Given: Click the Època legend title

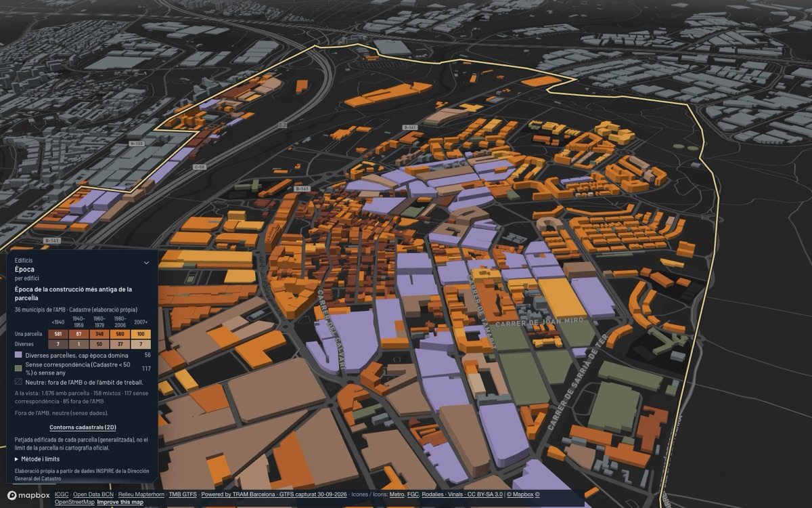Looking at the screenshot, I should (x=24, y=269).
